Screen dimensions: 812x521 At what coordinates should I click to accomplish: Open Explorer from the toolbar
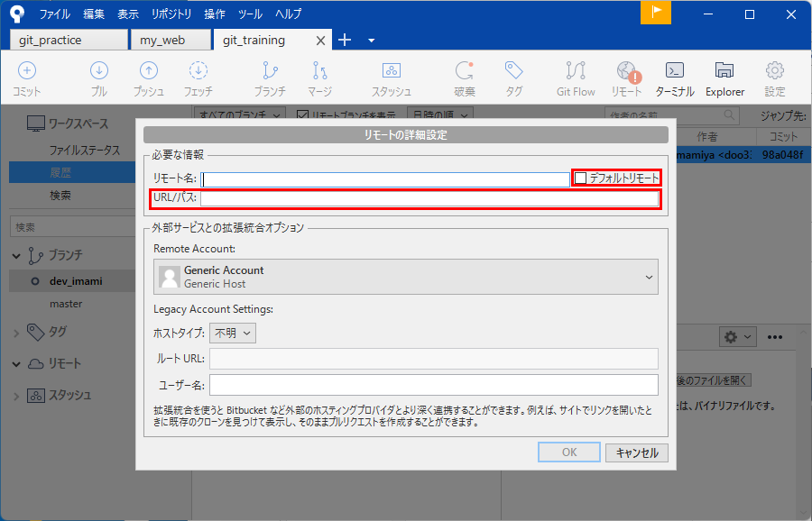tap(724, 78)
